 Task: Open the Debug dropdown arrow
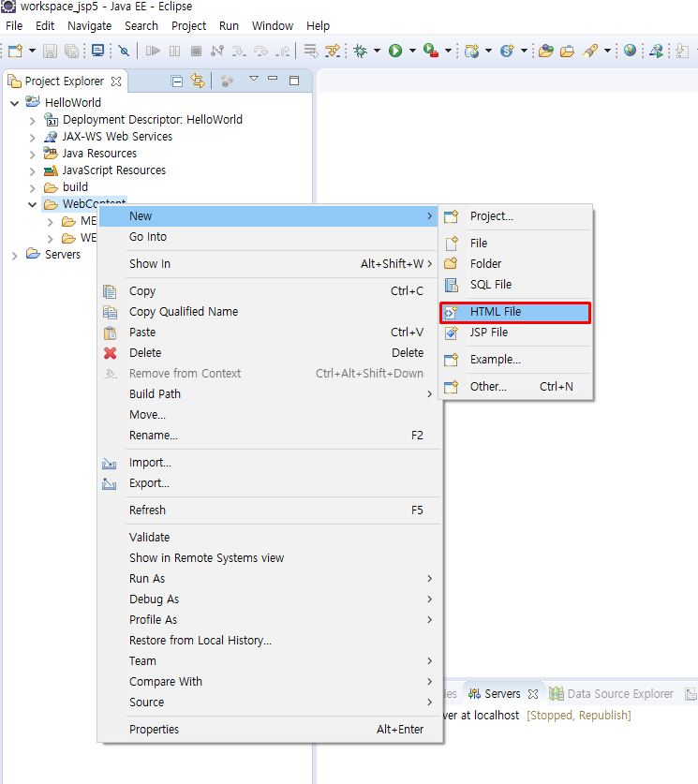point(377,51)
